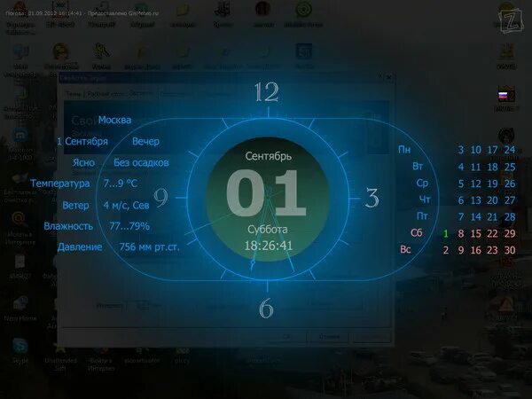Click the Ветер label
This screenshot has width=532, height=399.
pyautogui.click(x=75, y=205)
